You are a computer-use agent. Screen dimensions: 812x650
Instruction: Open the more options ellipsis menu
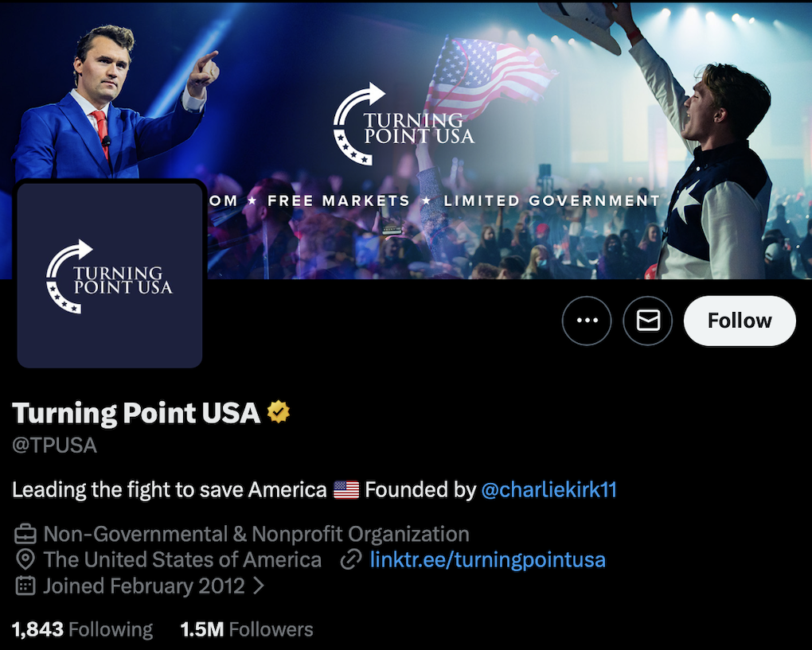pos(587,321)
